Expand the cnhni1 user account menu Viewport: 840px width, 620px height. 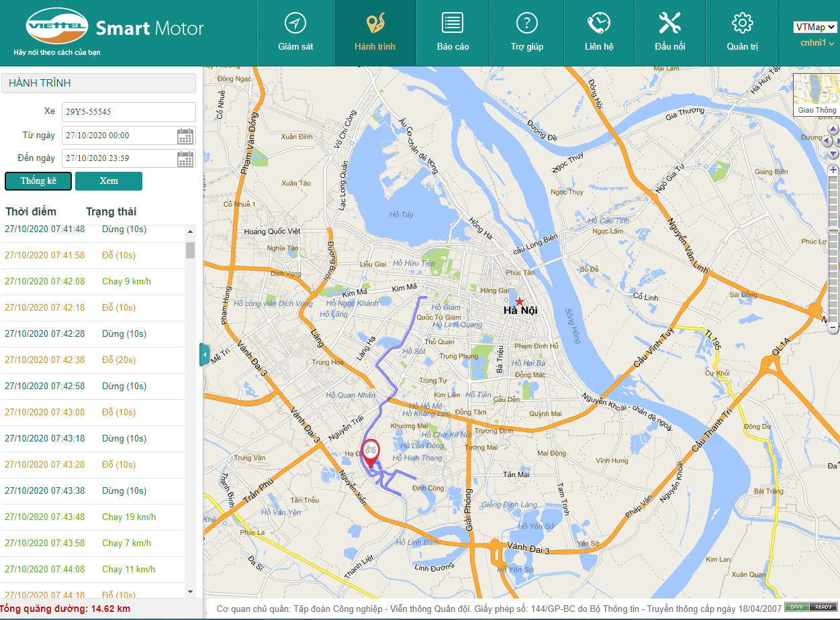[x=817, y=44]
